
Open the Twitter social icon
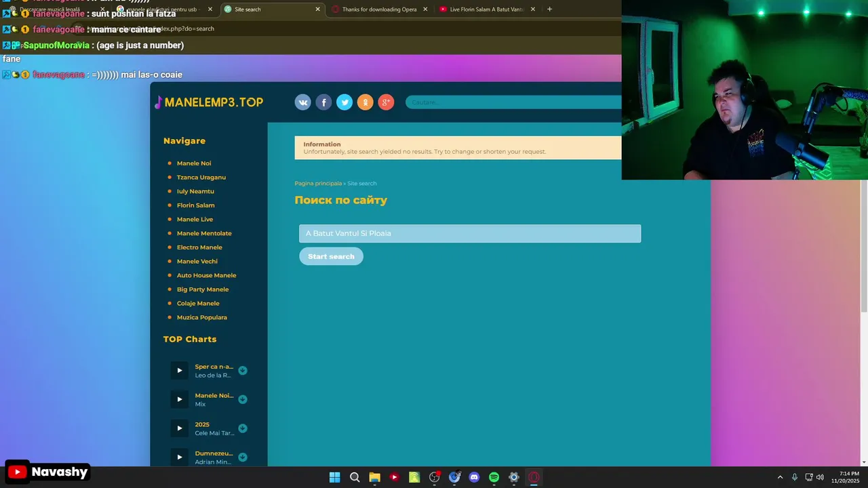click(x=344, y=102)
